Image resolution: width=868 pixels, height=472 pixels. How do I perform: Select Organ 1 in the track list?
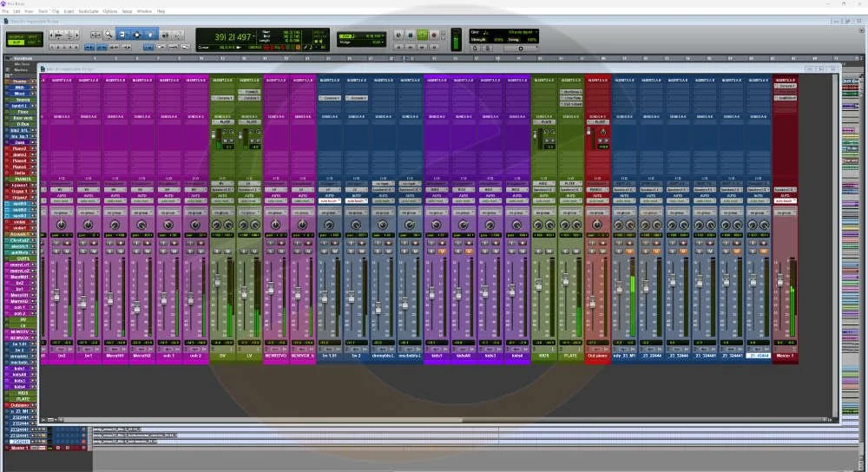[19, 192]
